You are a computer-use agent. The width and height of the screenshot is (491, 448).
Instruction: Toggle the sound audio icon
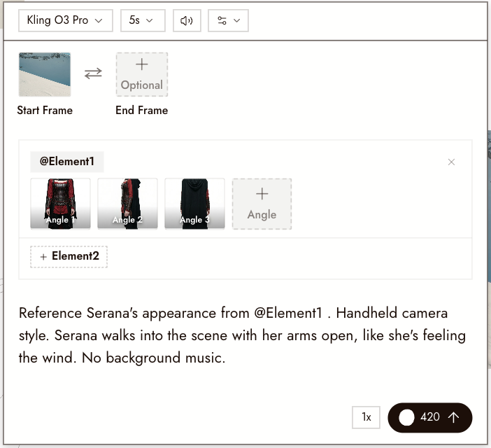[187, 21]
